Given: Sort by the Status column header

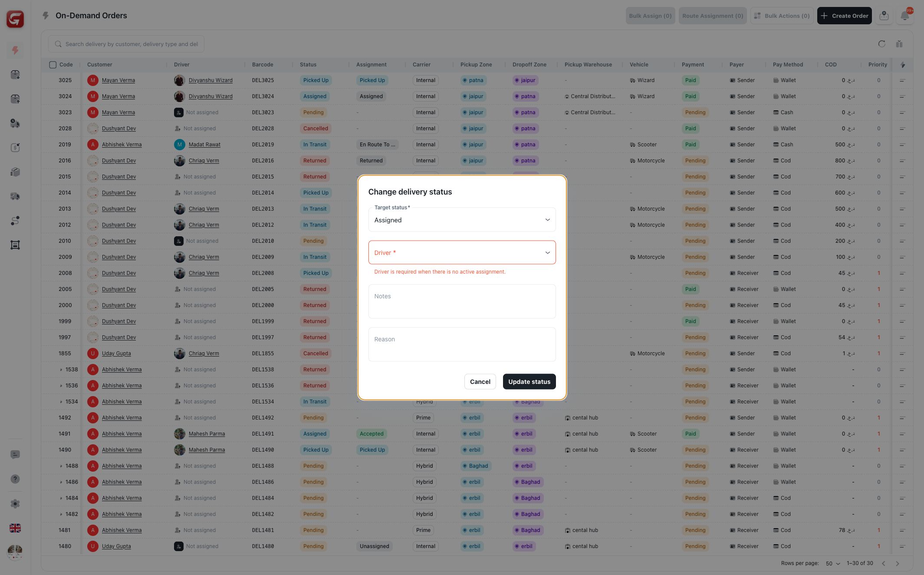Looking at the screenshot, I should pos(308,65).
